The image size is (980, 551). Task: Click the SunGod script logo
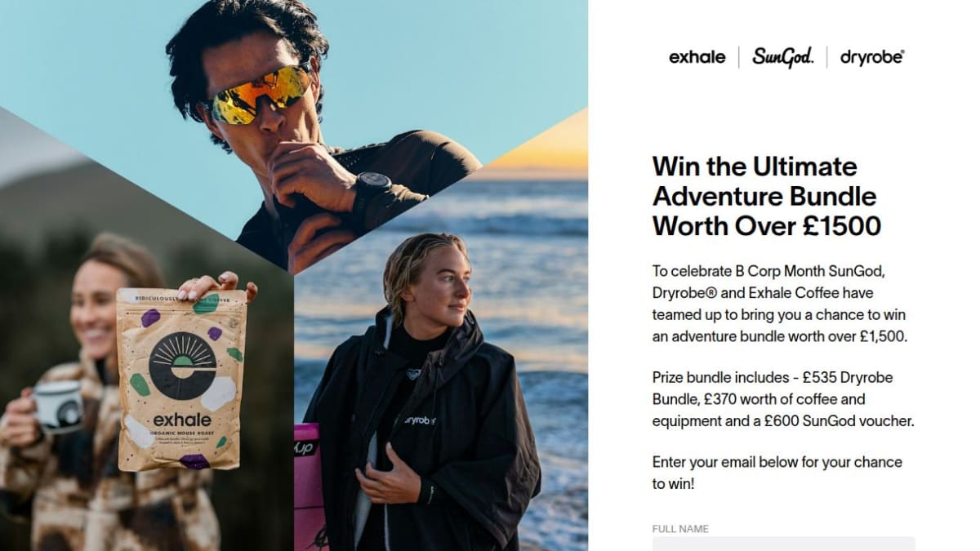[x=783, y=57]
